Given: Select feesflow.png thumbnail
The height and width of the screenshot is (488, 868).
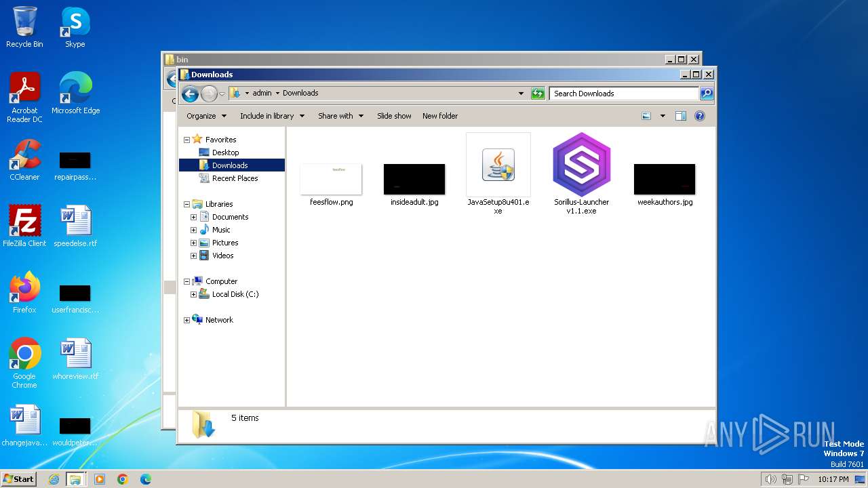Looking at the screenshot, I should (x=332, y=184).
